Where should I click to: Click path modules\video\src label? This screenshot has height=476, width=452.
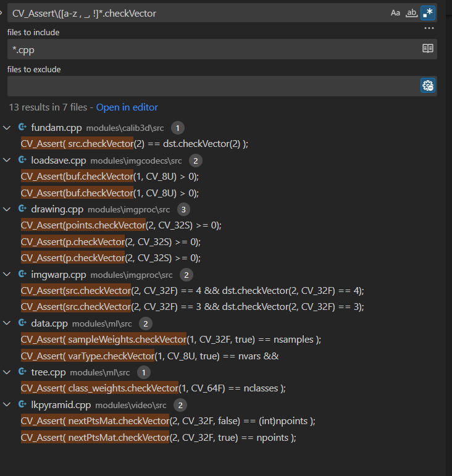(131, 405)
